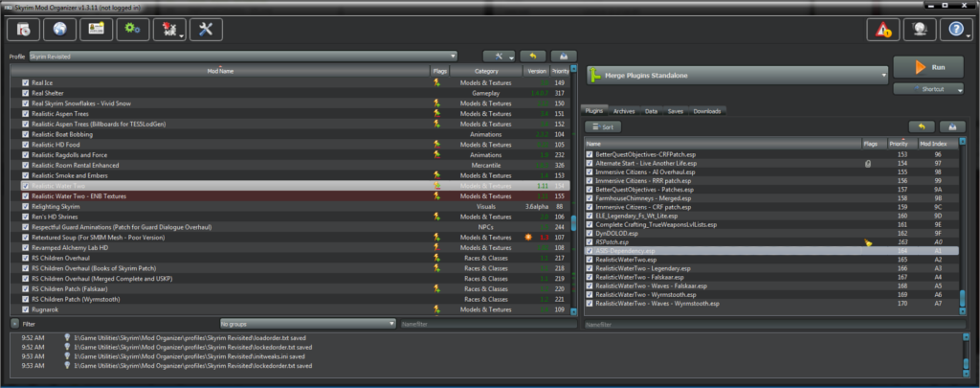Image resolution: width=980 pixels, height=388 pixels.
Task: Toggle Relighting Skyrim mod checkbox
Action: pos(26,206)
